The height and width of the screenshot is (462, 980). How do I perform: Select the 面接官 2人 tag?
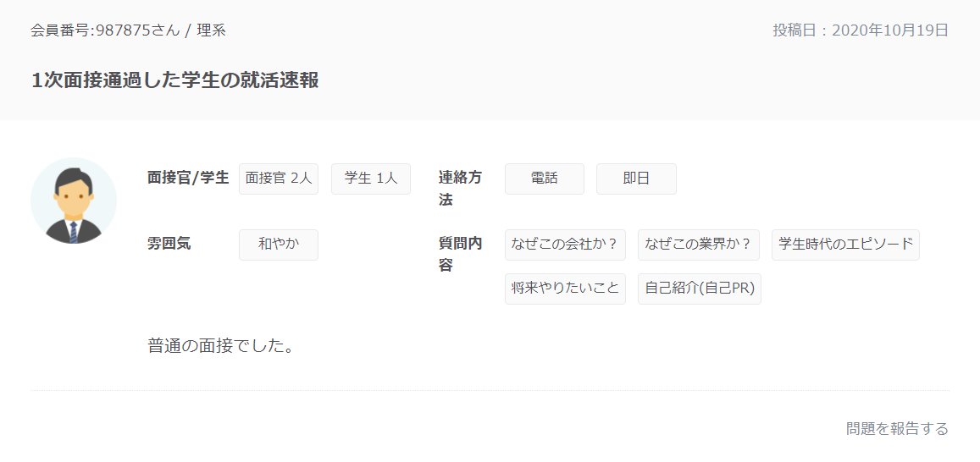click(279, 179)
